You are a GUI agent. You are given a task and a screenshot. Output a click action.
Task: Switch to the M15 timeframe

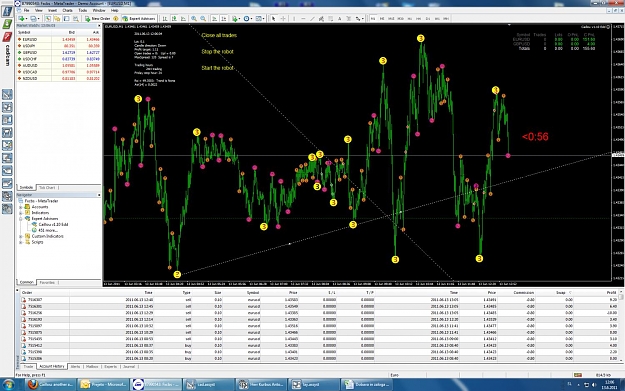[x=391, y=19]
